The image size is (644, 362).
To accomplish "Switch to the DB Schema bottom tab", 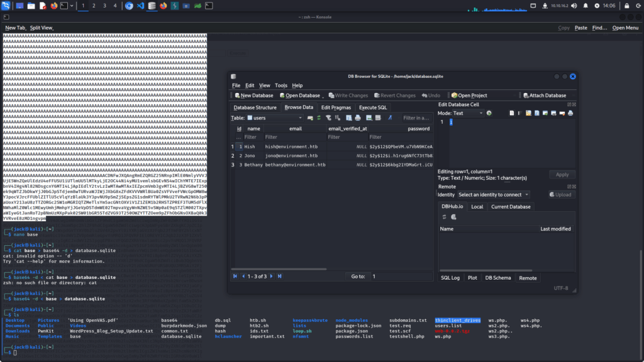I will point(498,278).
